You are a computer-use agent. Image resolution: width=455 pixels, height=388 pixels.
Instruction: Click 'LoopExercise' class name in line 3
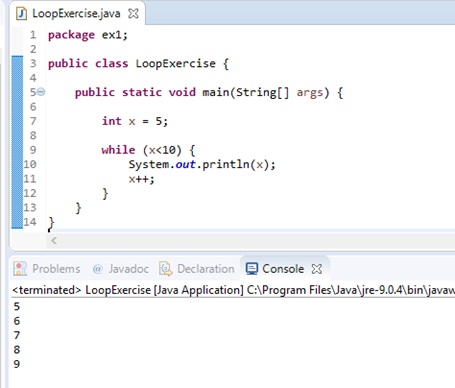175,63
